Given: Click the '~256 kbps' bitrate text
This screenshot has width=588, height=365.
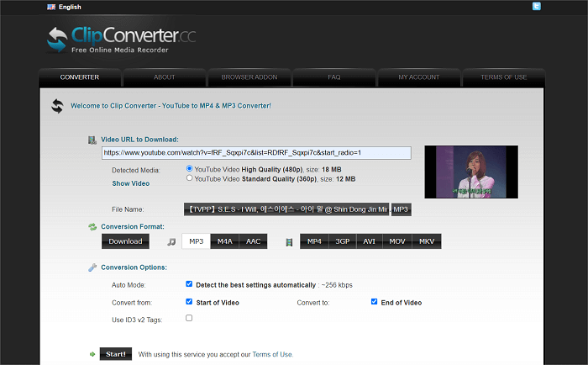Looking at the screenshot, I should click(x=337, y=285).
